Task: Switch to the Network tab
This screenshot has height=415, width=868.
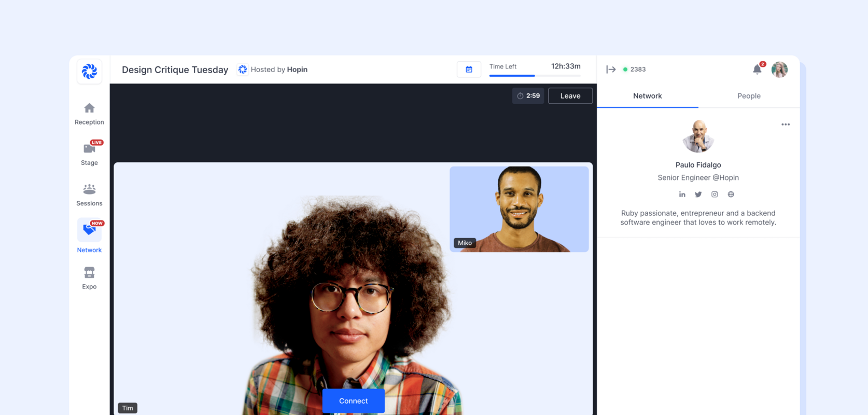Action: pyautogui.click(x=647, y=96)
